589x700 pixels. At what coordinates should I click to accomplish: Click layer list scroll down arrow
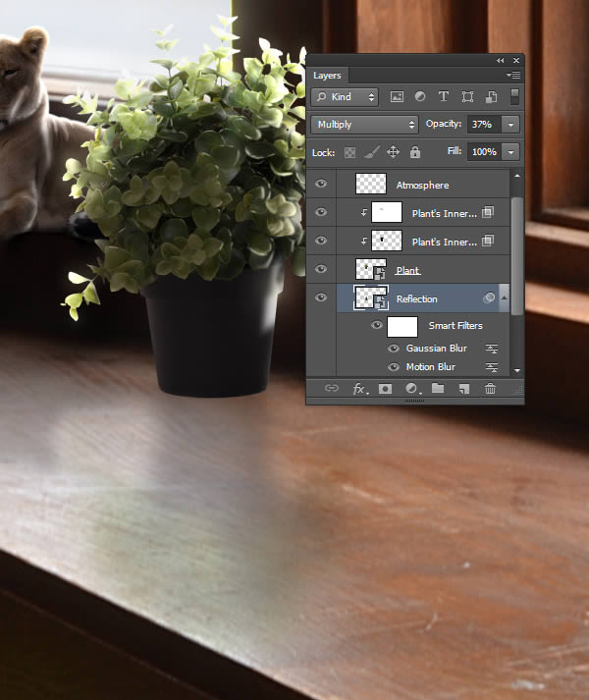click(517, 370)
